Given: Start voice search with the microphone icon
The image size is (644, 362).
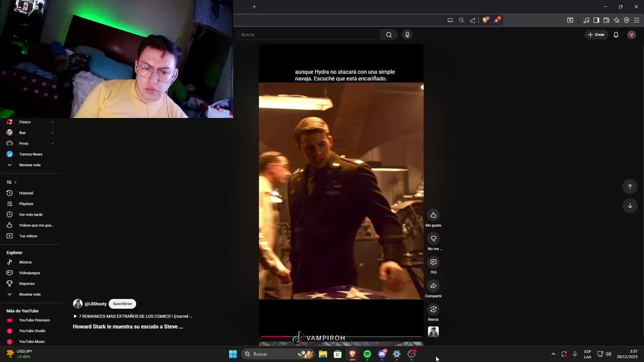Looking at the screenshot, I should click(407, 35).
